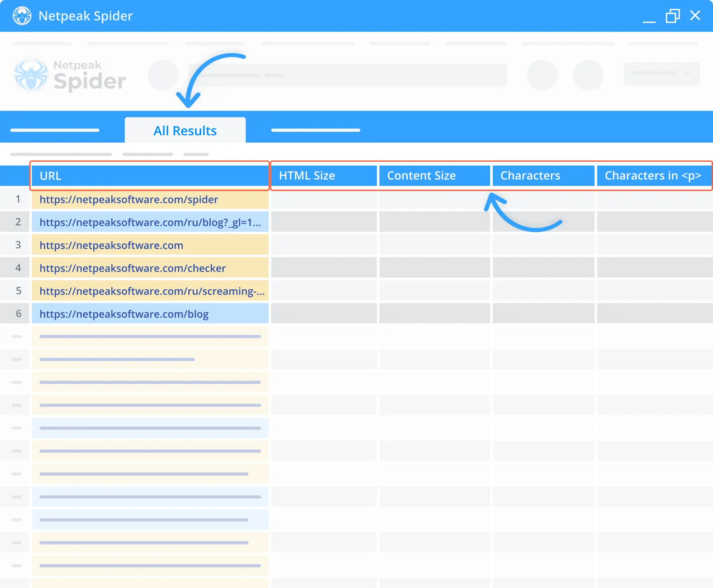Click the Characters column header

(543, 176)
